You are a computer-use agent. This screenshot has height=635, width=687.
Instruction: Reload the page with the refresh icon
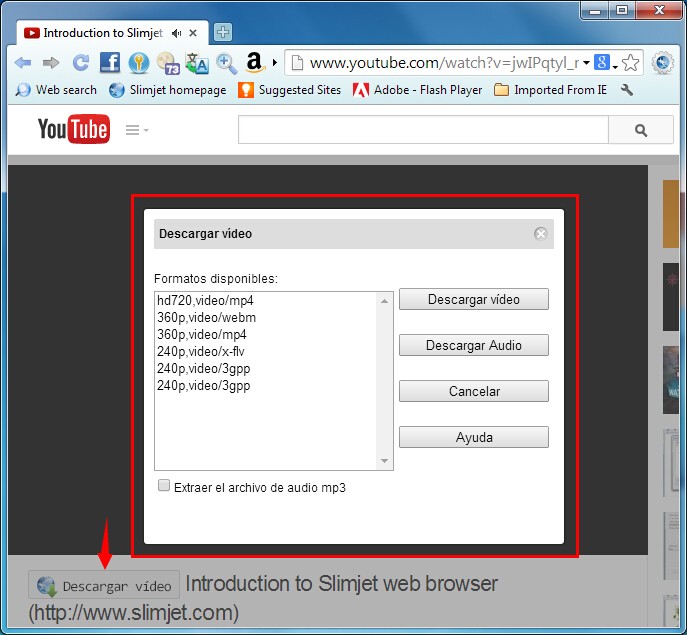pyautogui.click(x=81, y=63)
